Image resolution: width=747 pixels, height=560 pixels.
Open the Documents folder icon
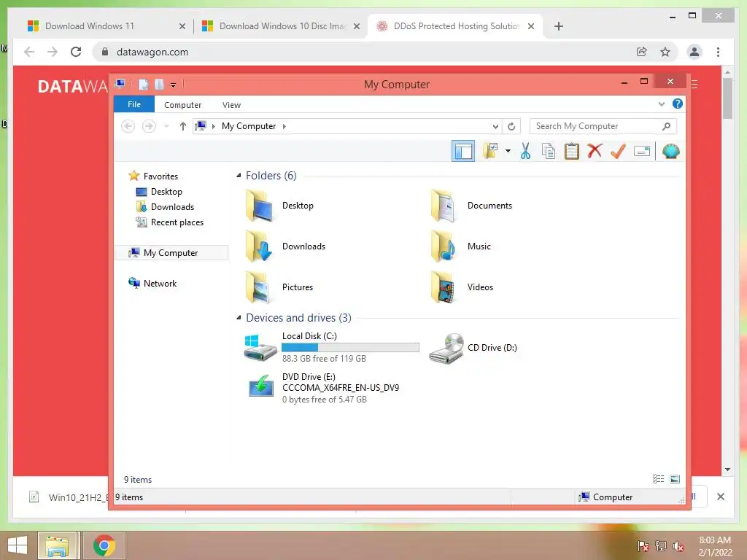pyautogui.click(x=444, y=206)
